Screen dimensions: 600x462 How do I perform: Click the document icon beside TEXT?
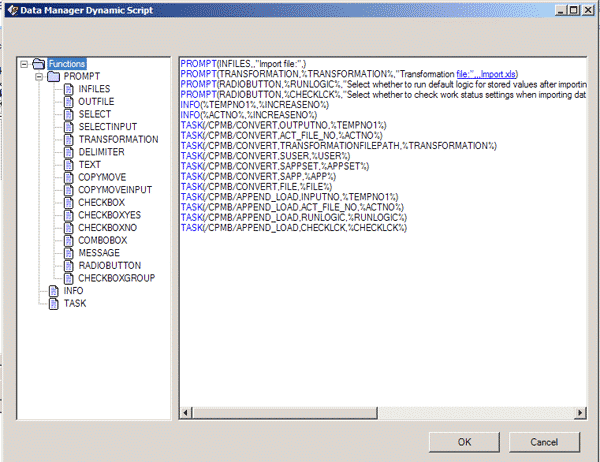click(x=69, y=165)
